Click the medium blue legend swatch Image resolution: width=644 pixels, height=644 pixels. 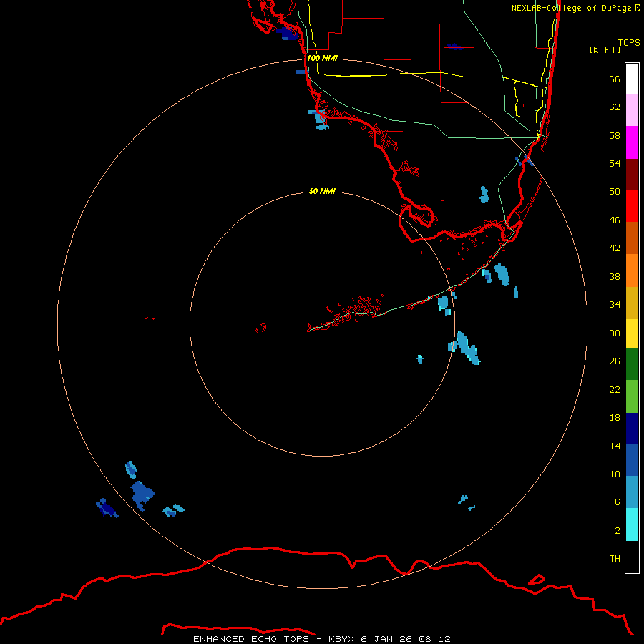click(632, 460)
